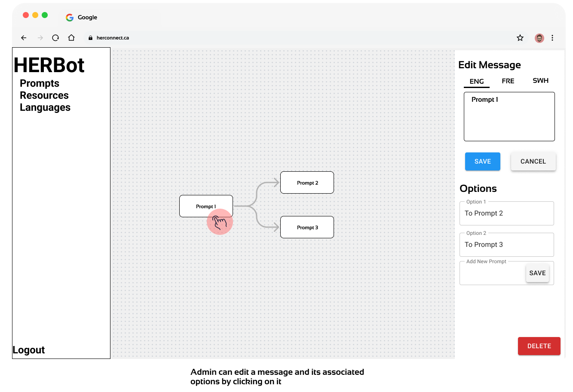Bookmark page with star icon

pos(520,38)
